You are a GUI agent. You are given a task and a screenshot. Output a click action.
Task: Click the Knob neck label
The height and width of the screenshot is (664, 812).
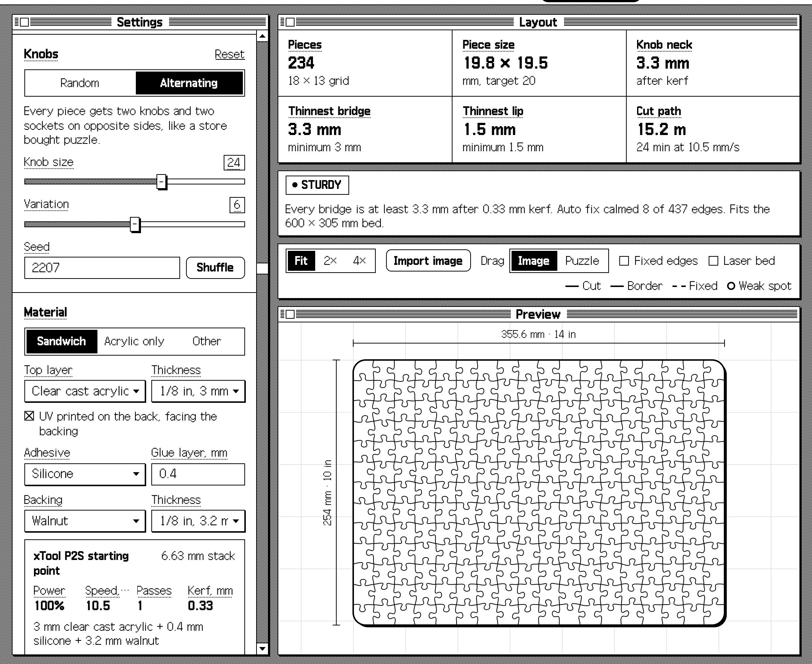(x=664, y=45)
